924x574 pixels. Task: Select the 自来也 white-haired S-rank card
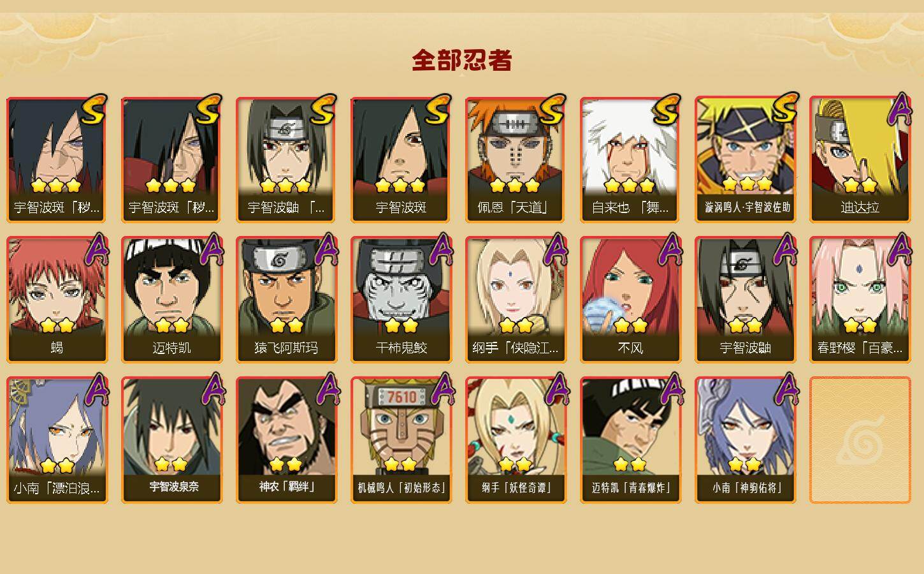[x=630, y=159]
